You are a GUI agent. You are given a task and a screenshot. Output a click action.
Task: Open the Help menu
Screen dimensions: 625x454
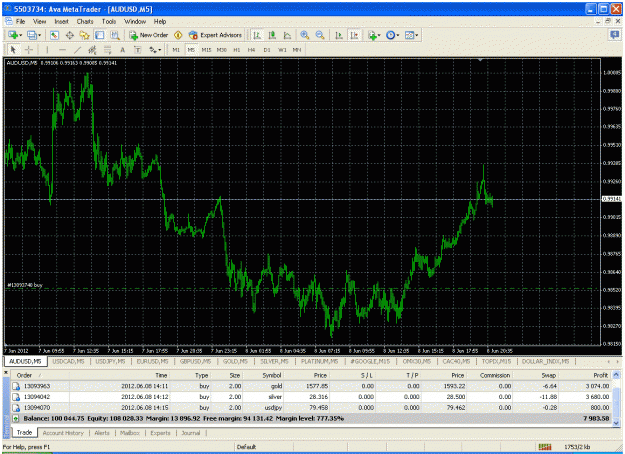pos(160,22)
